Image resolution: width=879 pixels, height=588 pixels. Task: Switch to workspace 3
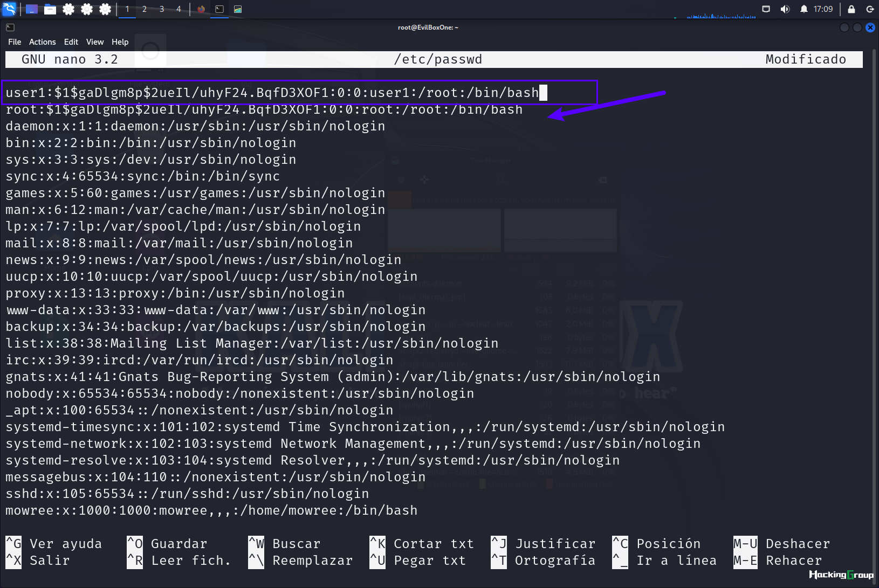162,9
